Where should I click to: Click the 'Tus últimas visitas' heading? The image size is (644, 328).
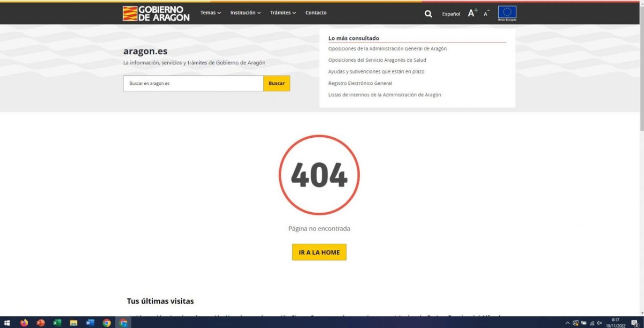tap(160, 301)
